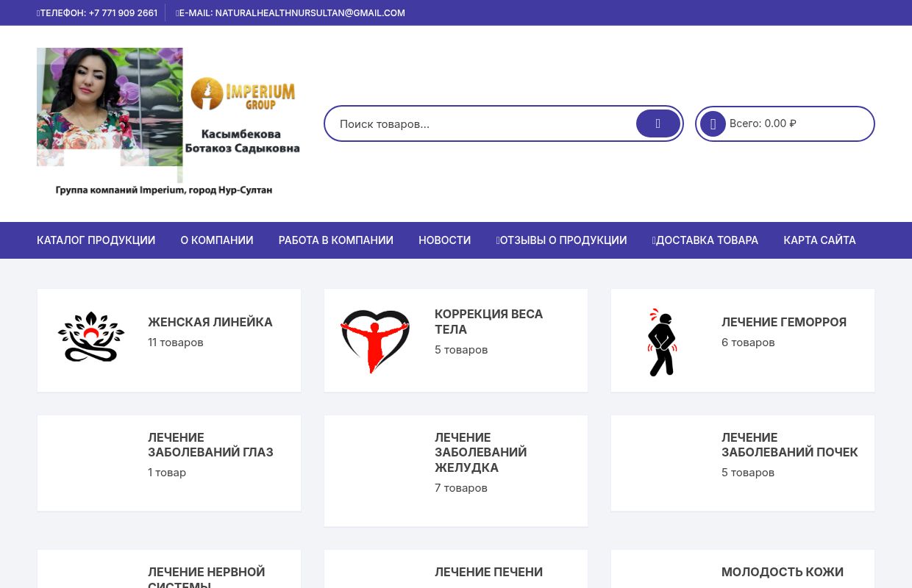The height and width of the screenshot is (588, 912).
Task: Click the e-mail icon in the top bar
Action: pos(177,12)
